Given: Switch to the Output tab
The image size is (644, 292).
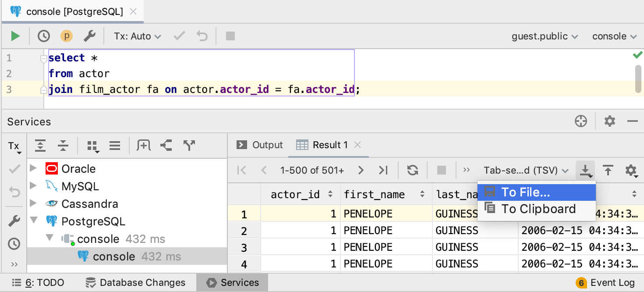Looking at the screenshot, I should (x=259, y=145).
